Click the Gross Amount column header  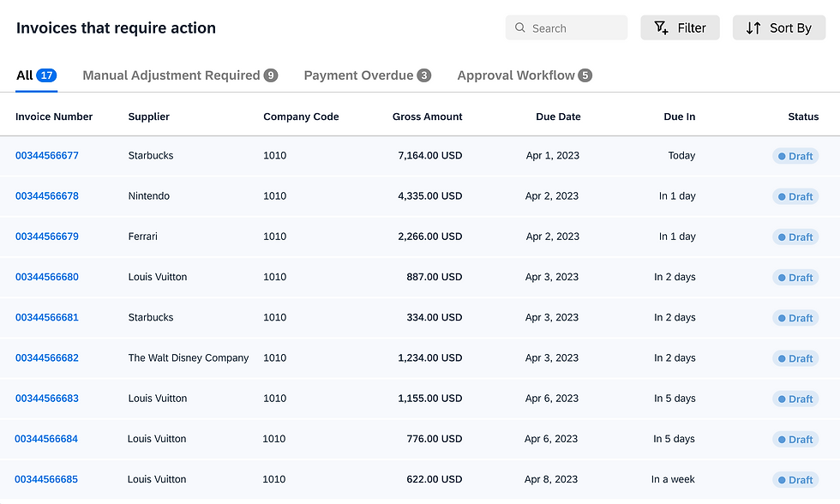[427, 117]
